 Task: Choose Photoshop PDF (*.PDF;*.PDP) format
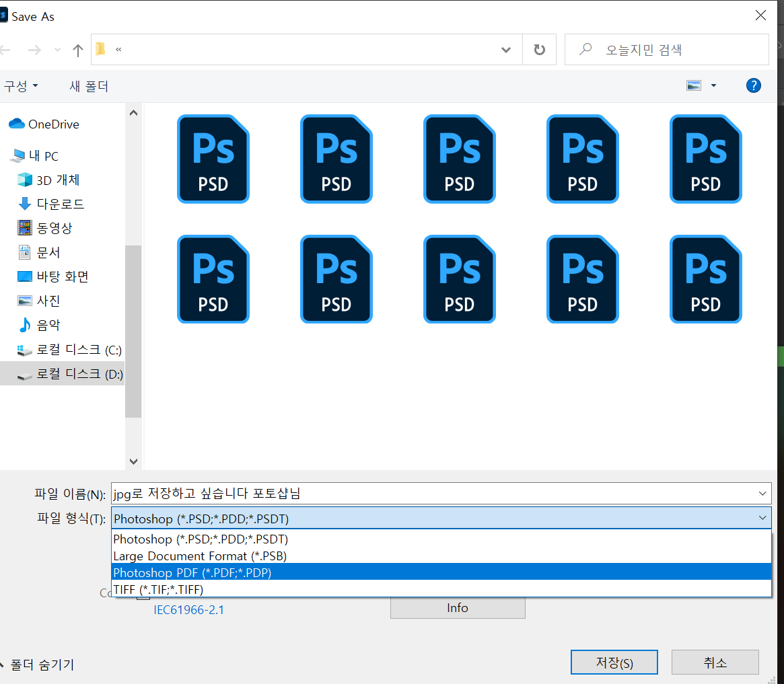point(441,572)
